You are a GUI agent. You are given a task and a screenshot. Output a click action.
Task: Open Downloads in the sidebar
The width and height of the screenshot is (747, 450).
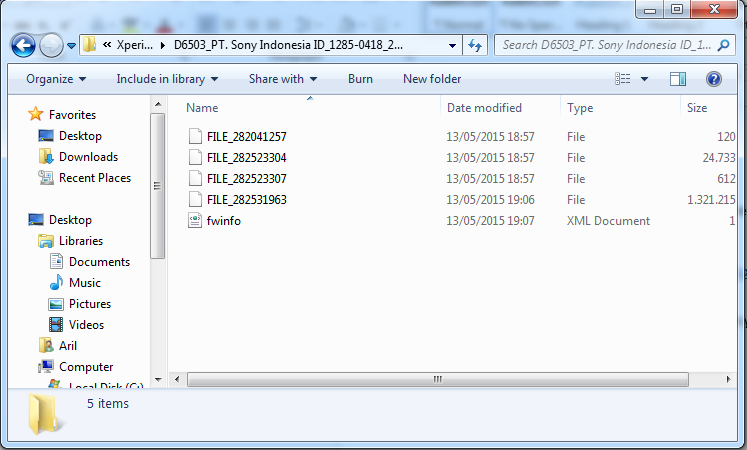(x=88, y=157)
